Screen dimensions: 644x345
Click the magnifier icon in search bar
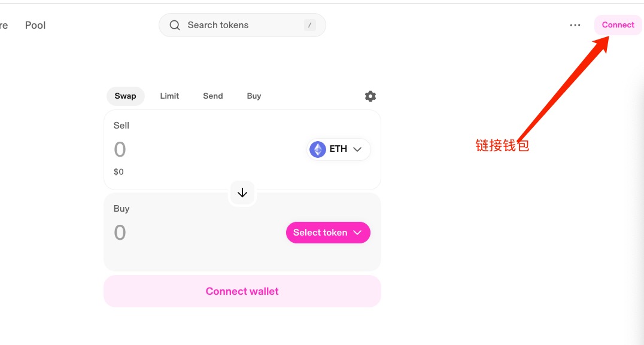point(175,25)
